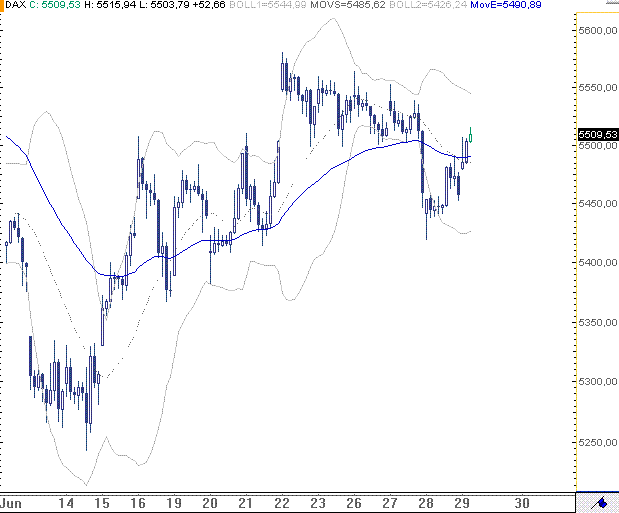The width and height of the screenshot is (619, 513).
Task: Click the current price tag 5509,53 on price axis
Action: pyautogui.click(x=598, y=133)
